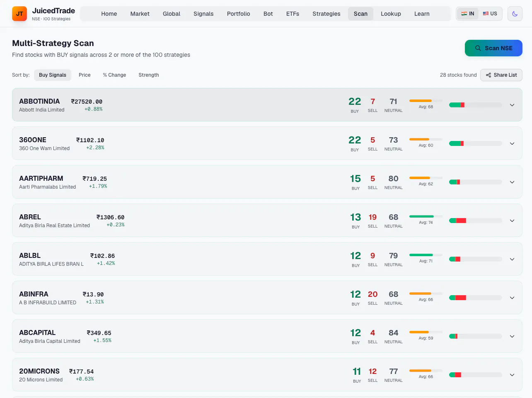Click ABCAPITAL change +1.55%
Viewport: 532px width, 398px height.
point(102,340)
